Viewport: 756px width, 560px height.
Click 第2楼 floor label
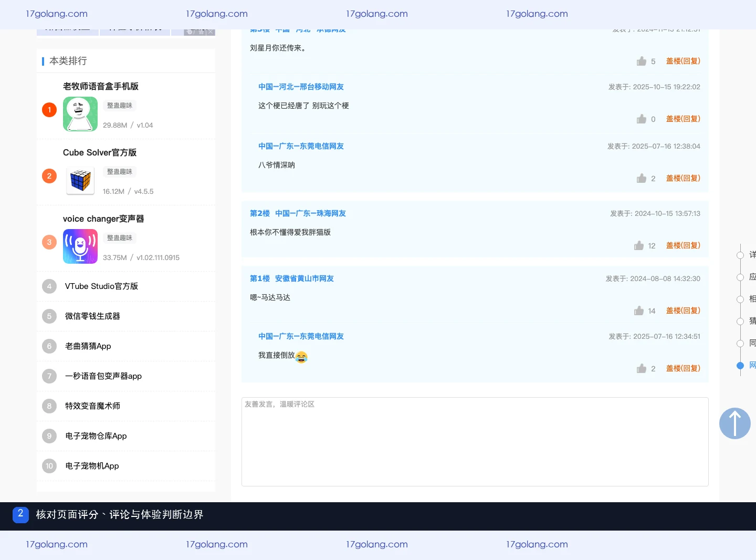(x=260, y=213)
